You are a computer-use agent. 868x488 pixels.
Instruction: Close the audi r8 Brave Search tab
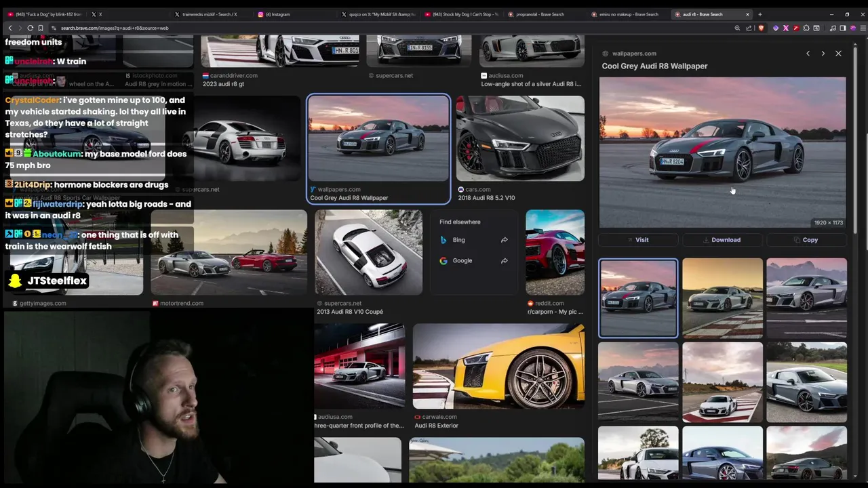pos(747,14)
